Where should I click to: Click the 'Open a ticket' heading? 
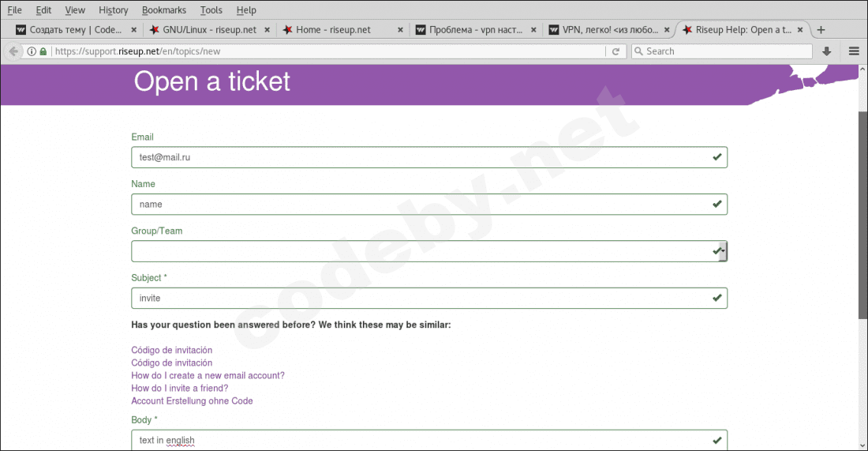tap(212, 81)
